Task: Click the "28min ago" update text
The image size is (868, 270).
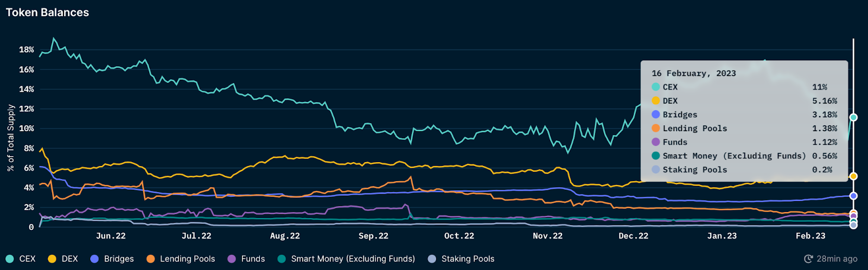Action: point(837,259)
